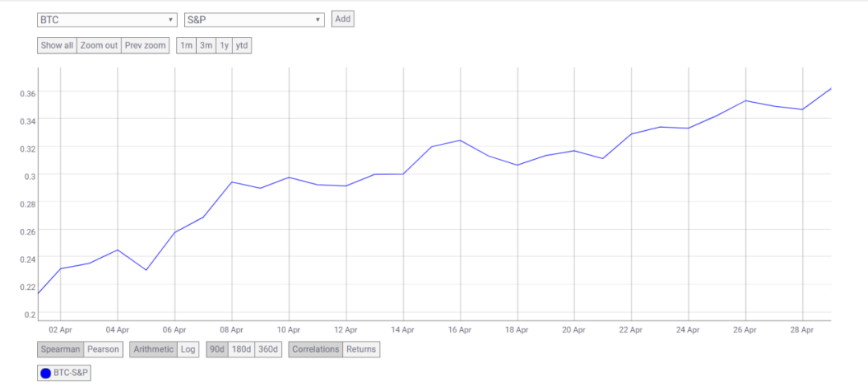Choose the 360d rolling window
The image size is (868, 392).
(x=268, y=349)
